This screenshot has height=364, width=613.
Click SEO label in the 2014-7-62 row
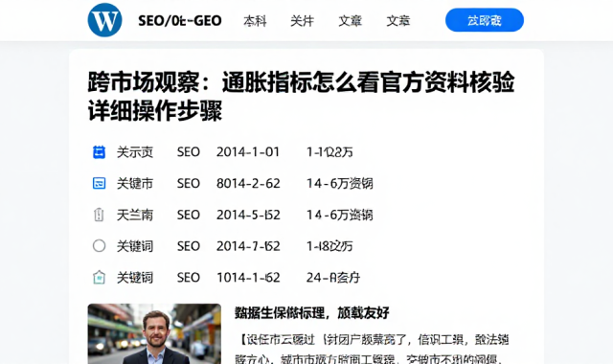point(189,246)
